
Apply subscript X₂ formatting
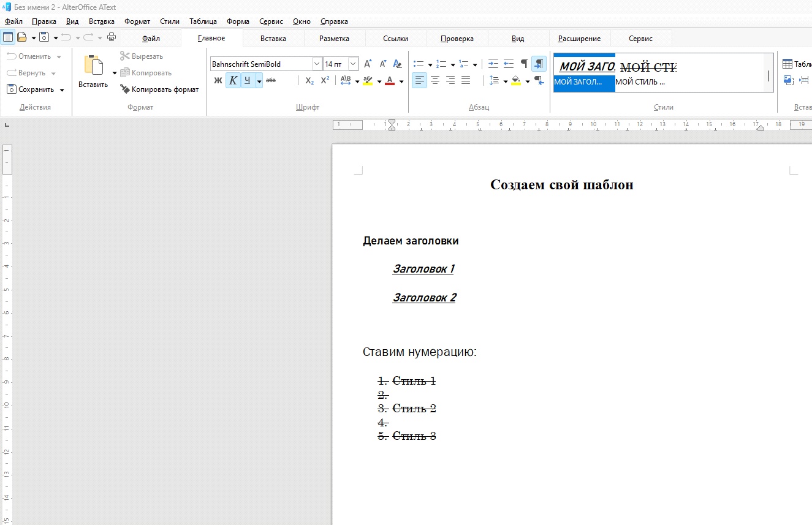pos(309,80)
